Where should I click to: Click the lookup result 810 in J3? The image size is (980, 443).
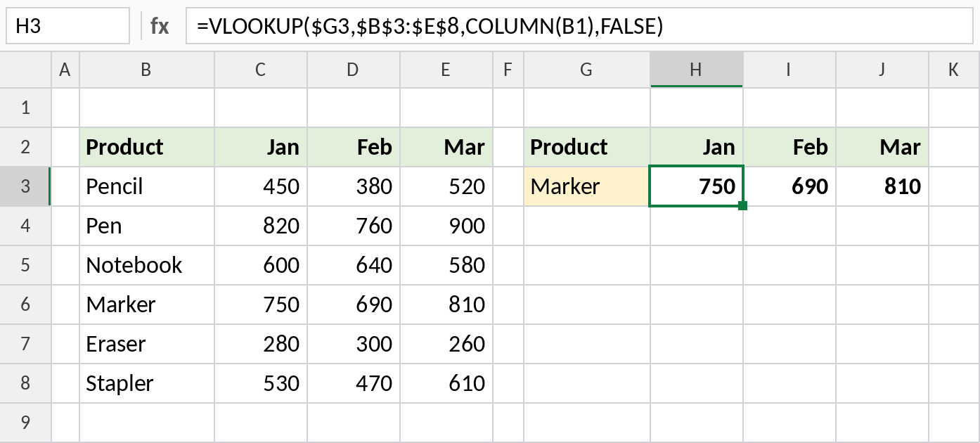tap(882, 186)
